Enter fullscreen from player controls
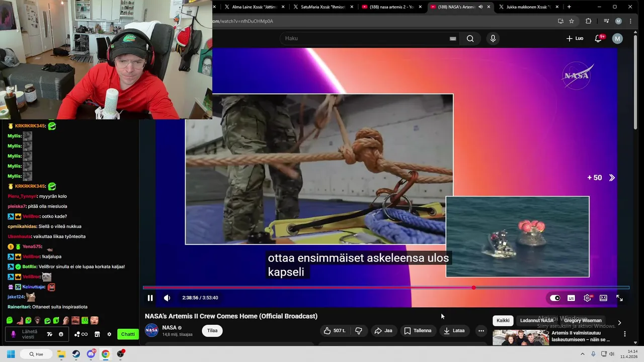This screenshot has width=644, height=362. (619, 298)
